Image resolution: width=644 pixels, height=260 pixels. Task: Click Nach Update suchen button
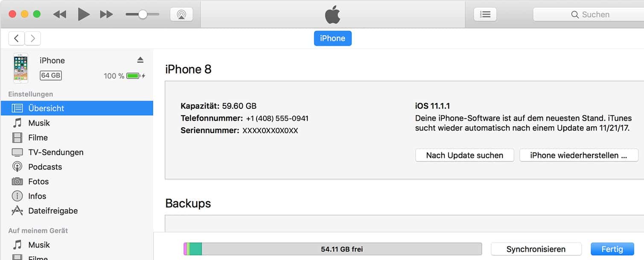click(x=464, y=155)
